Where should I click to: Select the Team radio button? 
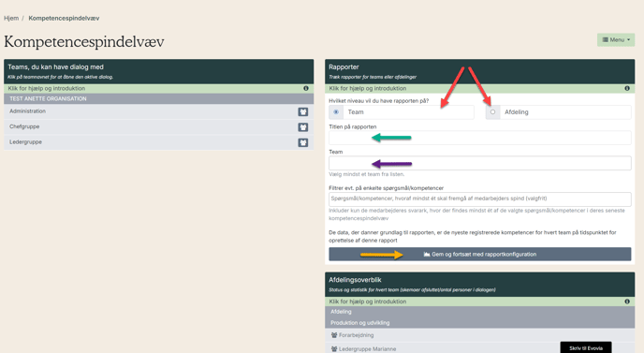336,111
